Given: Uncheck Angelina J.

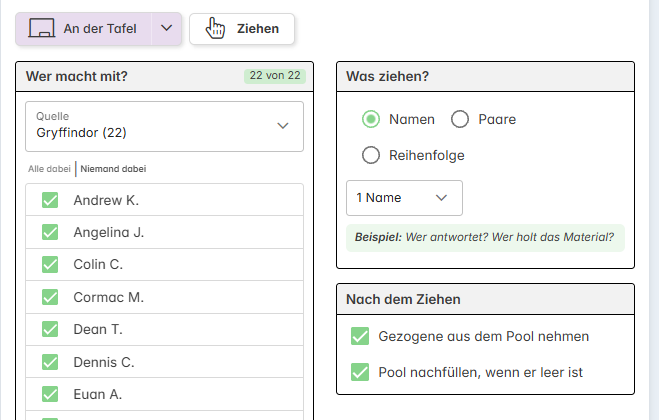Looking at the screenshot, I should (x=50, y=232).
